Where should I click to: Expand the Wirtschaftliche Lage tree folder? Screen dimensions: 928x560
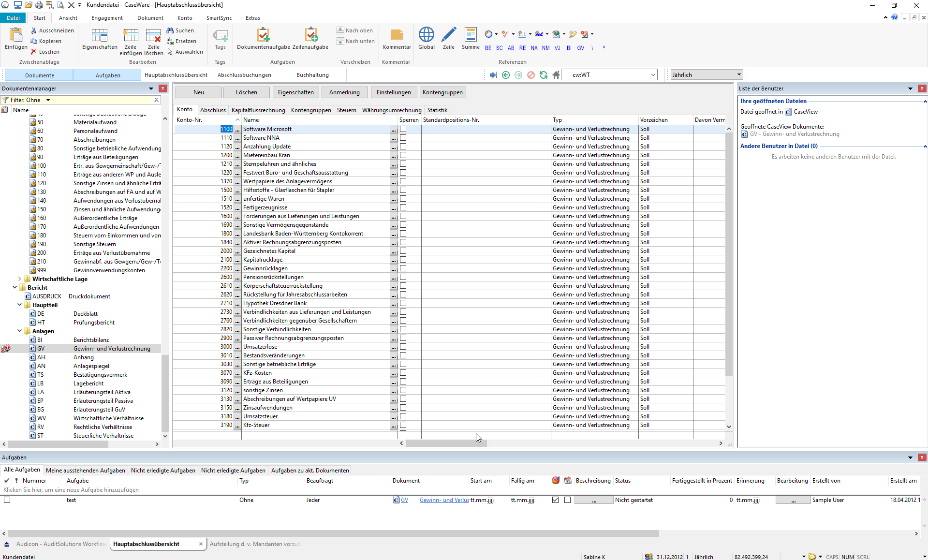click(19, 279)
